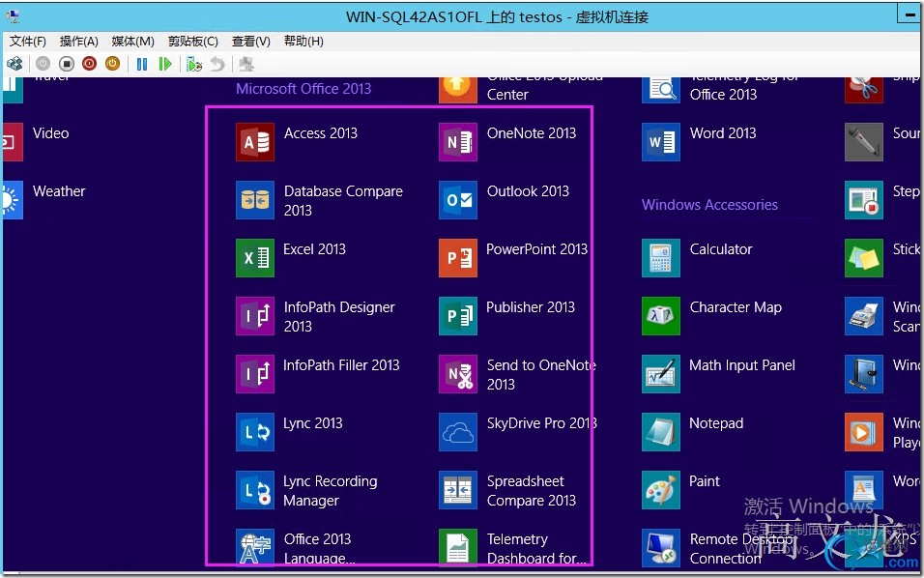This screenshot has height=578, width=924.
Task: Open Telemetry Dashboard icon
Action: pyautogui.click(x=458, y=547)
